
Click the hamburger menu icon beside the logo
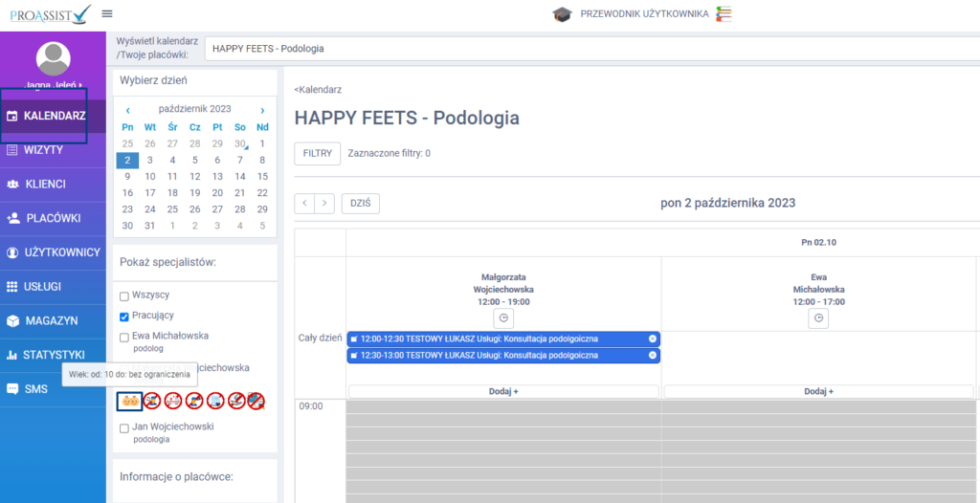(x=106, y=13)
